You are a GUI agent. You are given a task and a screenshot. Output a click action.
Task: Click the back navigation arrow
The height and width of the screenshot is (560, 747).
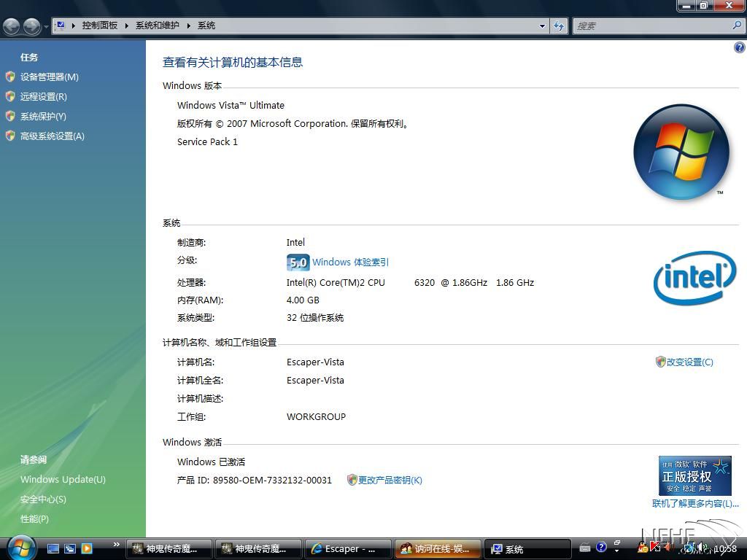tap(12, 27)
